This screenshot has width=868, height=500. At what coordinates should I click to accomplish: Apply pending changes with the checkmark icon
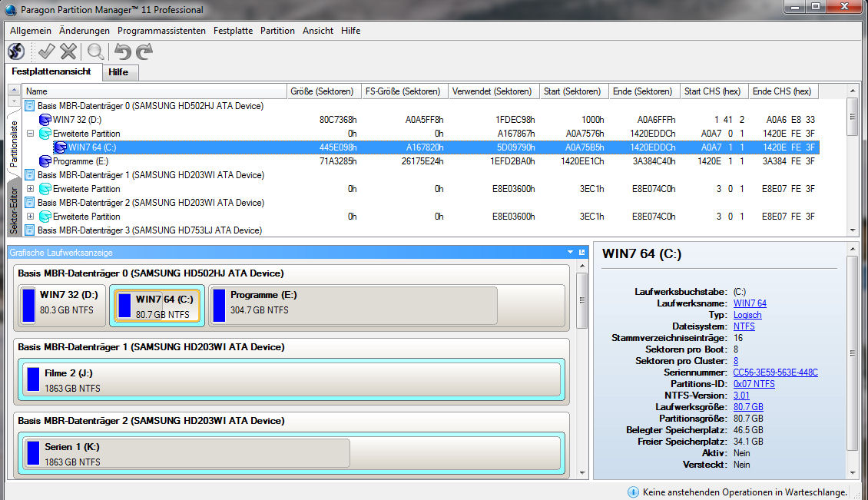(47, 51)
